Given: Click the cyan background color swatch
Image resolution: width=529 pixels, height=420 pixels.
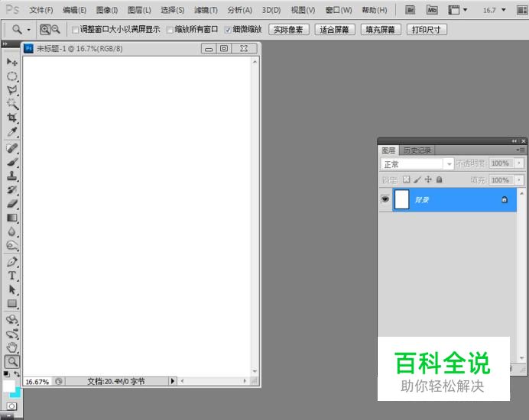Looking at the screenshot, I should click(x=18, y=394).
